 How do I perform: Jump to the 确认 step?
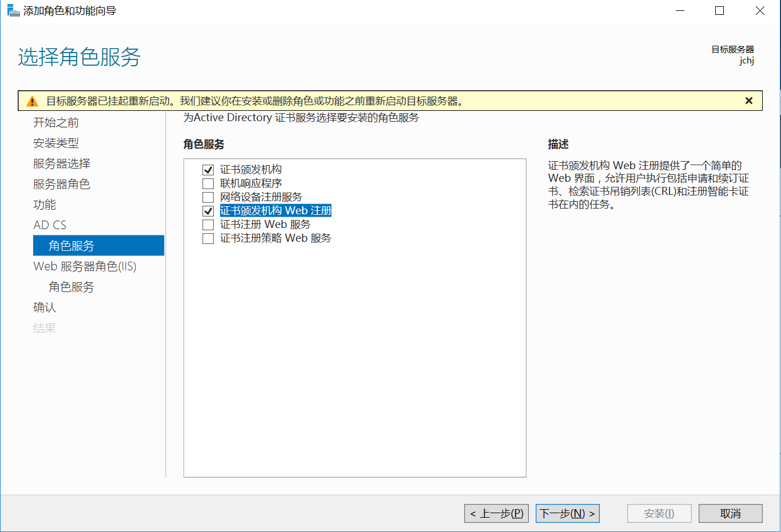45,307
